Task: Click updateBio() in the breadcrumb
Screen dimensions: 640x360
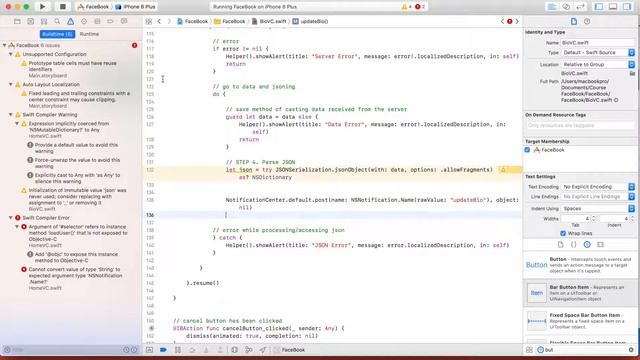Action: coord(311,21)
